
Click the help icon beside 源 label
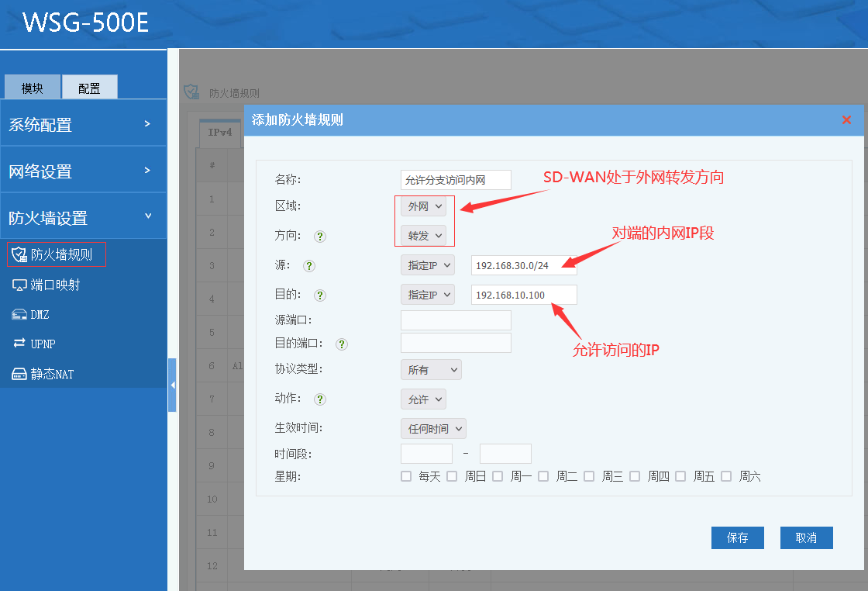click(309, 265)
